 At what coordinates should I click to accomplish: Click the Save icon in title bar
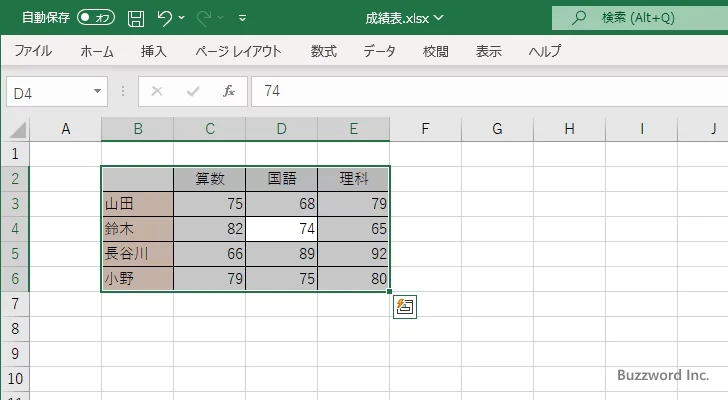[136, 18]
